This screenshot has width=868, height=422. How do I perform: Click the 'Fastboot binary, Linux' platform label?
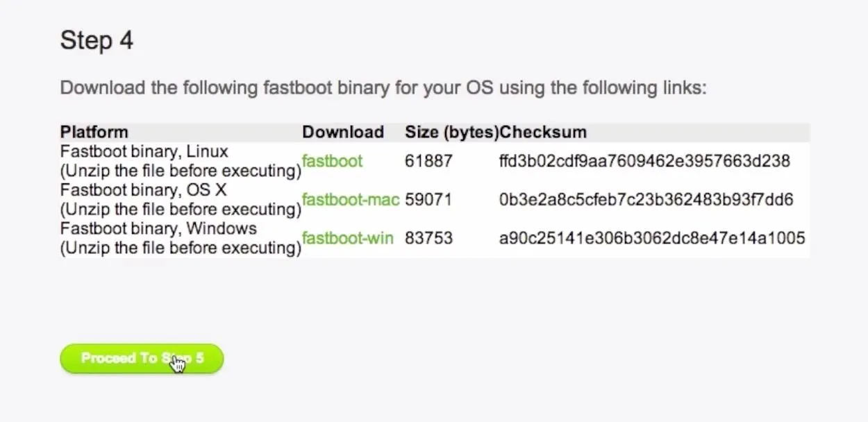point(144,151)
